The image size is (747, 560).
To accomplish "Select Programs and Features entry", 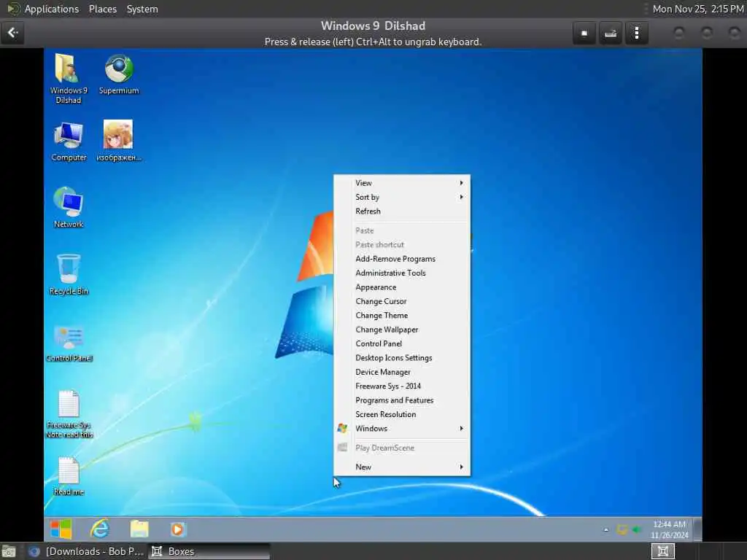I will click(402, 400).
